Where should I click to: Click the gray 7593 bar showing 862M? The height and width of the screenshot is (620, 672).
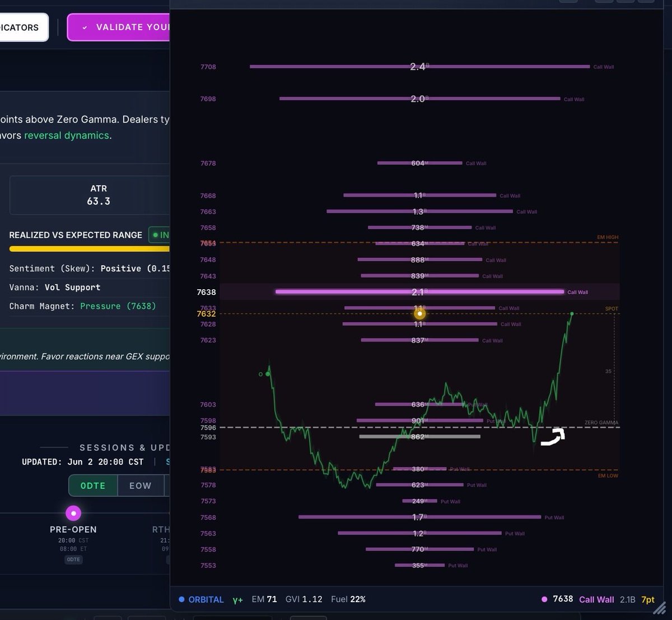pyautogui.click(x=419, y=436)
